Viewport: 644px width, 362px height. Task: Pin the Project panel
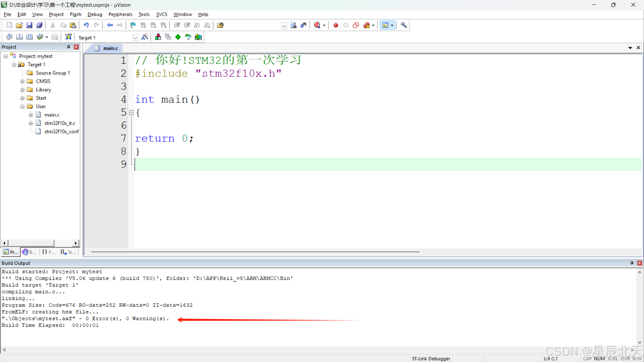(x=68, y=47)
